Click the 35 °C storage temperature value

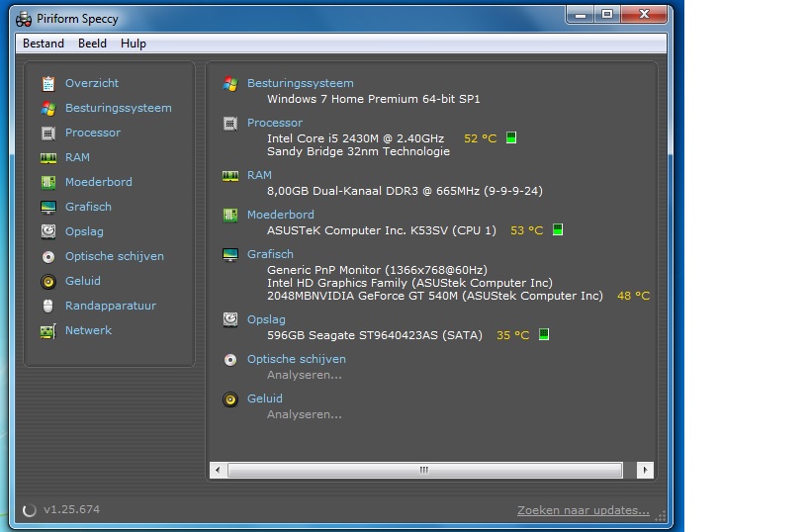pyautogui.click(x=512, y=335)
